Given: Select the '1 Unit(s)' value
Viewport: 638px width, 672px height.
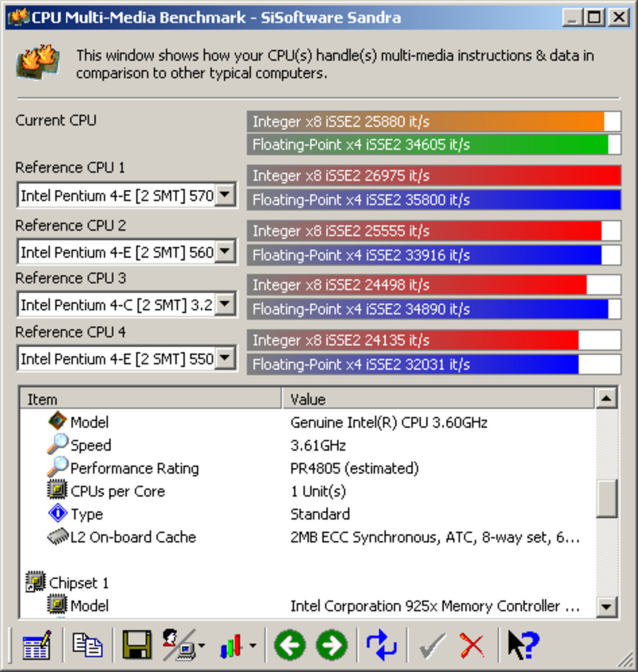Looking at the screenshot, I should (x=318, y=491).
